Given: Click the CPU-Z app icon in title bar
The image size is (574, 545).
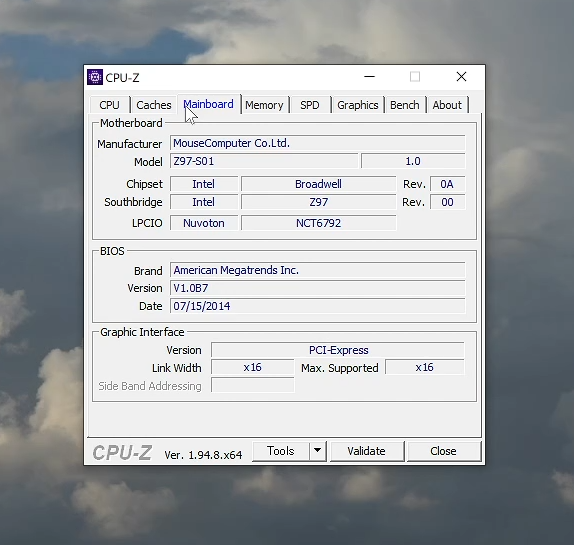Looking at the screenshot, I should point(95,77).
